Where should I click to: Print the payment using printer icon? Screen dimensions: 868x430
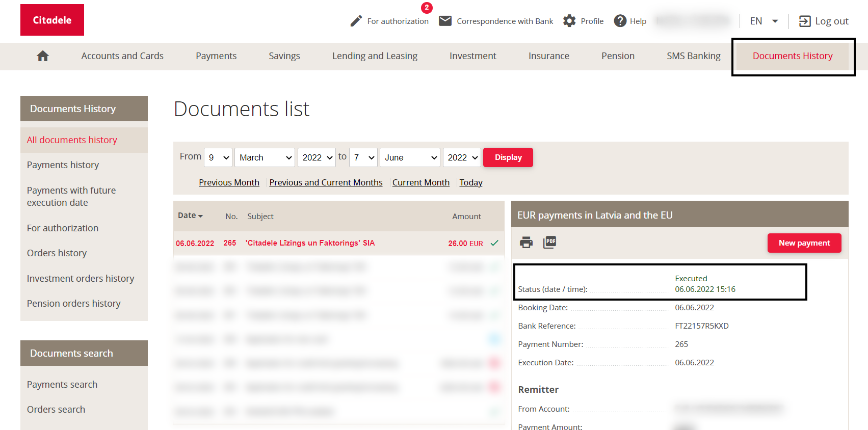[526, 243]
